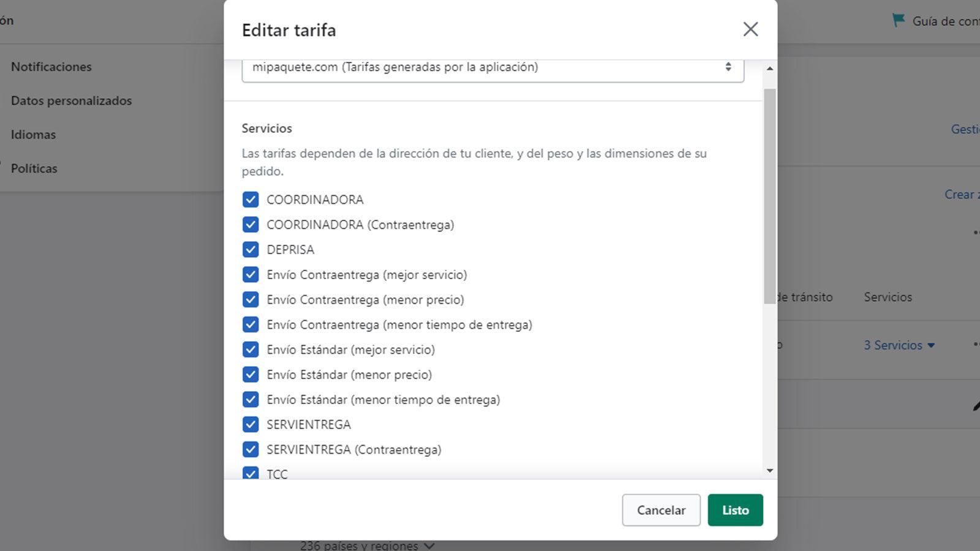Screen dimensions: 980x551
Task: Select Notificaciones in the sidebar
Action: click(x=51, y=66)
